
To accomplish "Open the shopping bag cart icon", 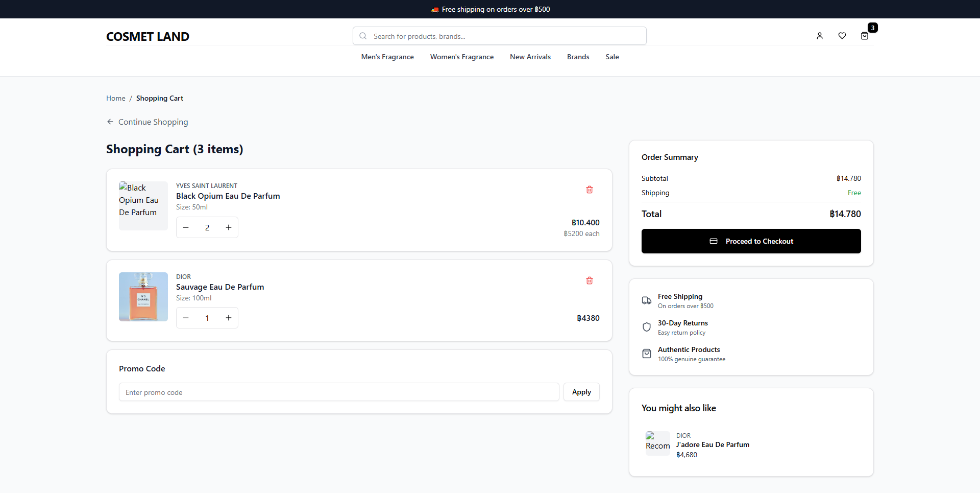I will pyautogui.click(x=865, y=36).
